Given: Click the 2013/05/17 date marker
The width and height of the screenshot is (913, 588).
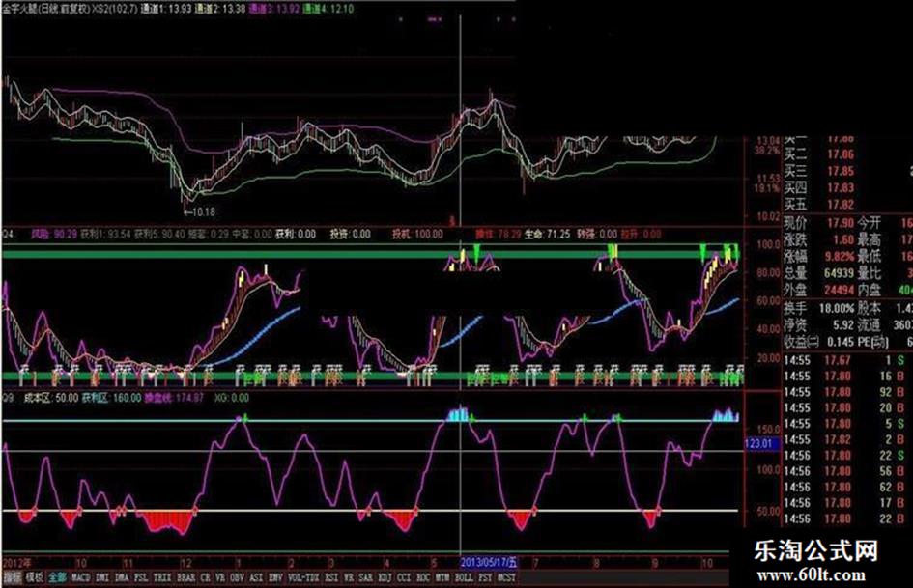Looking at the screenshot, I should (488, 562).
